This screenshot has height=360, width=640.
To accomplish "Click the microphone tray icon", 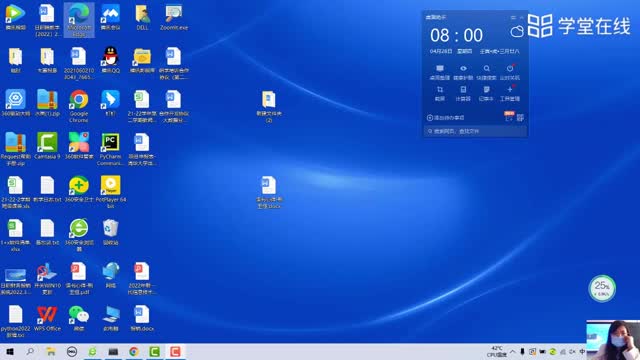I will [x=522, y=351].
